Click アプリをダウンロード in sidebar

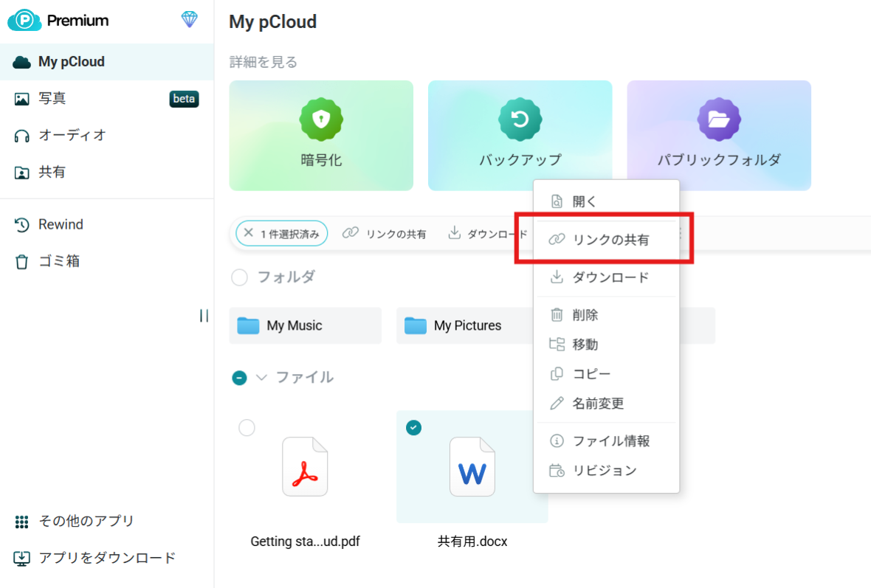pyautogui.click(x=107, y=558)
